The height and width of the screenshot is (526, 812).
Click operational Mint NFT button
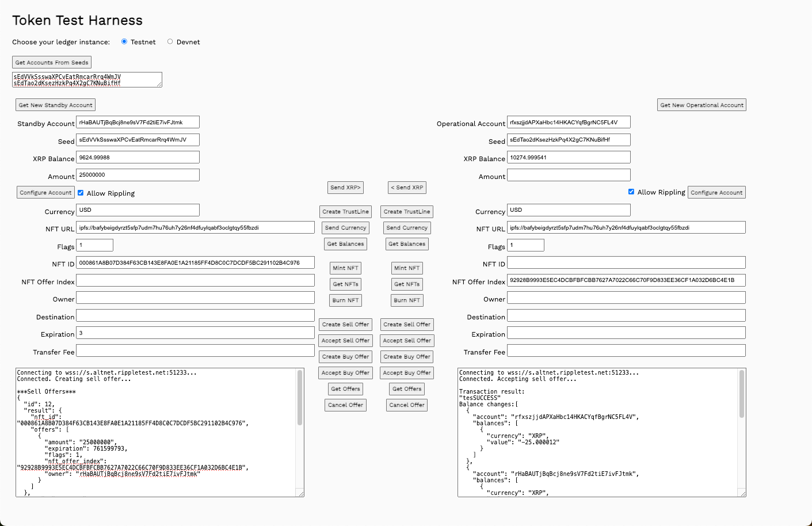click(407, 268)
